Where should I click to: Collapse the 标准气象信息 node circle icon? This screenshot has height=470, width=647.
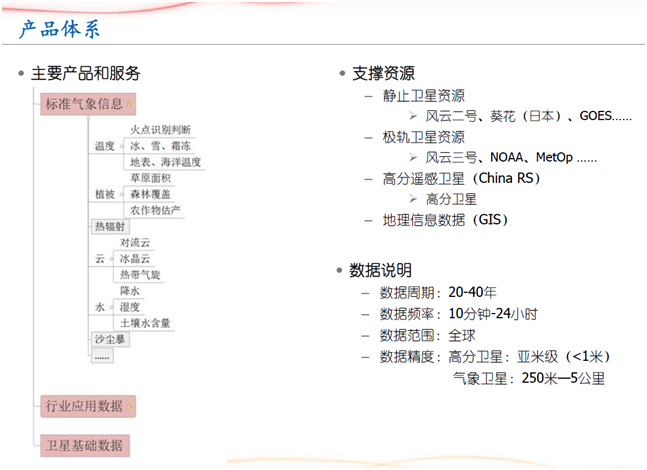tap(129, 104)
